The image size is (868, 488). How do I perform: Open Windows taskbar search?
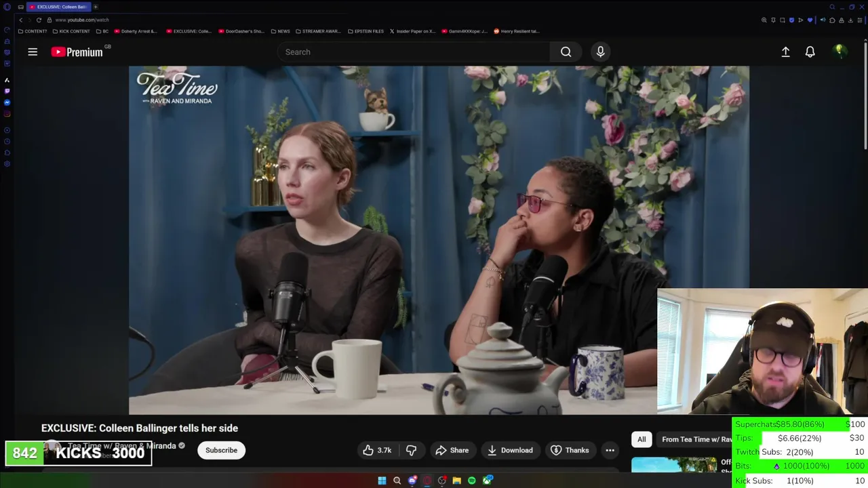(x=397, y=481)
